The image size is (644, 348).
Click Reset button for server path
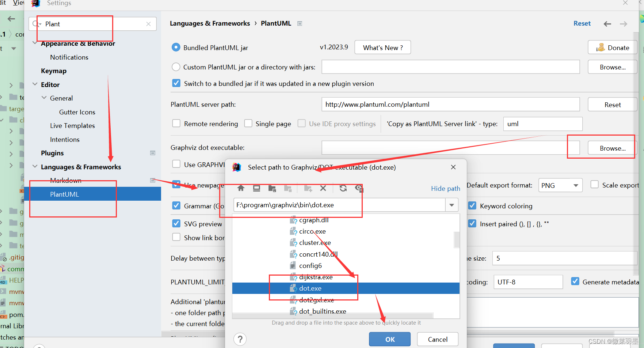[x=613, y=105]
